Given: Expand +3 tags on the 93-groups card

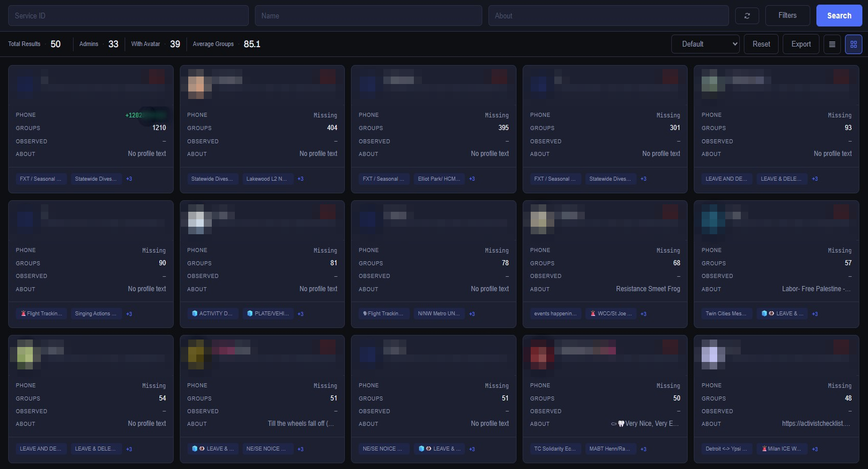Looking at the screenshot, I should pyautogui.click(x=815, y=179).
